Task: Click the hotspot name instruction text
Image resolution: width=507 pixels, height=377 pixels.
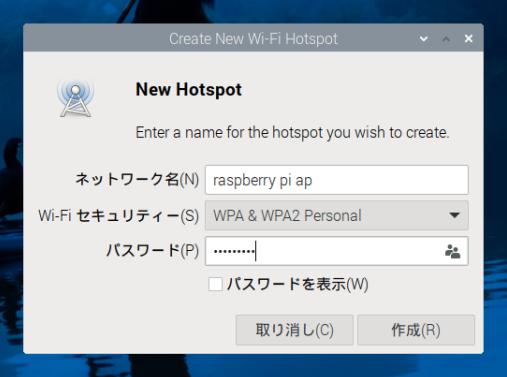Action: coord(292,133)
